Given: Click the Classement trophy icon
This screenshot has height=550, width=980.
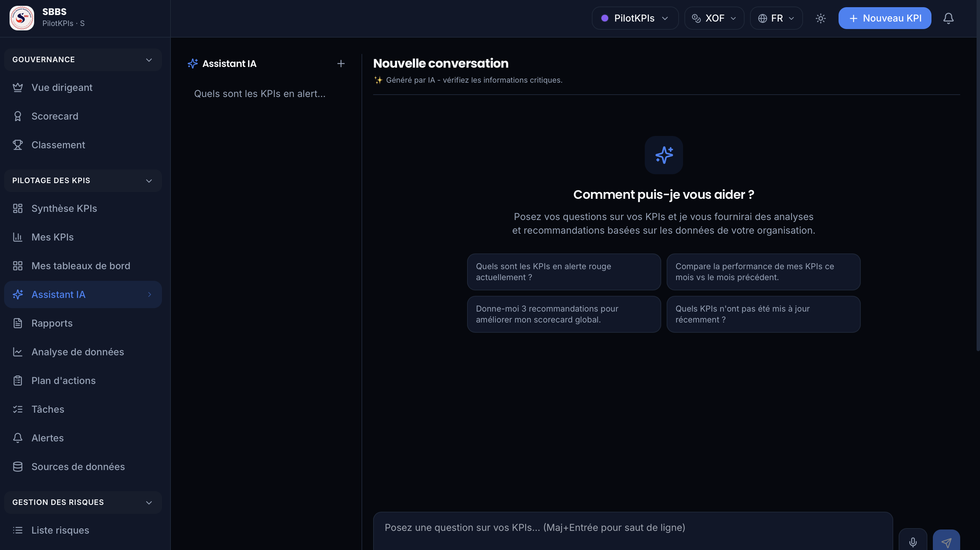Looking at the screenshot, I should click(x=18, y=145).
